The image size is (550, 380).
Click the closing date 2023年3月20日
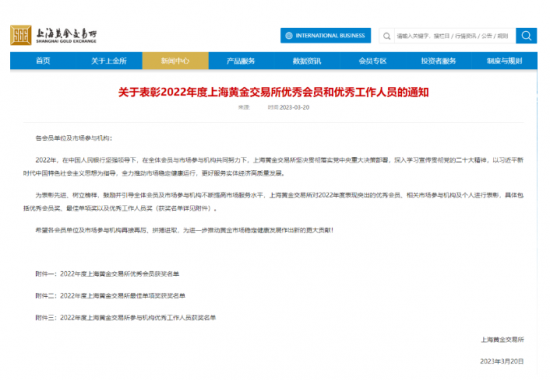(502, 361)
